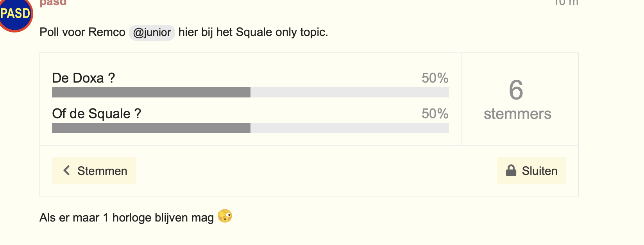Click the voter count number 6
Screen dimensions: 644x245
coord(516,90)
